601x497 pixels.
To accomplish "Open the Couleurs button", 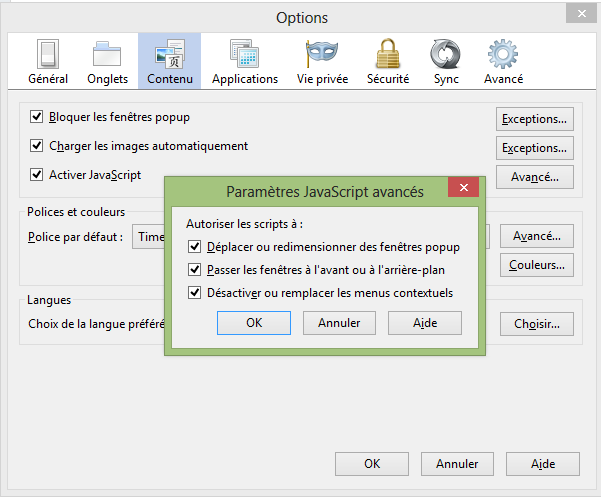I will [x=537, y=265].
